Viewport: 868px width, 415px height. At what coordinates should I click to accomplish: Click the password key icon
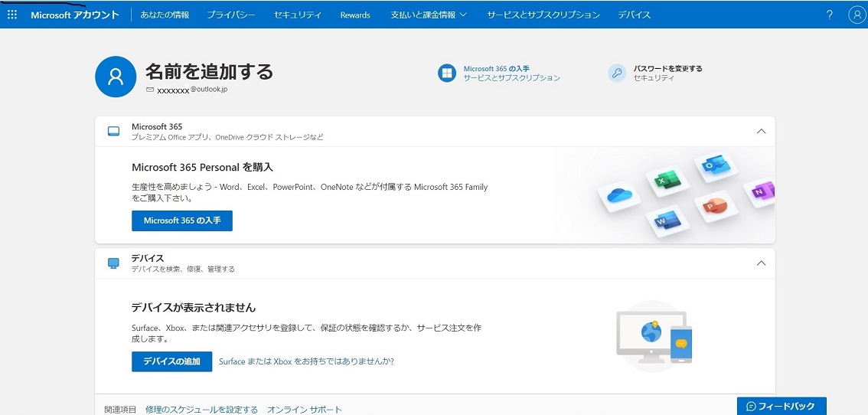point(617,74)
